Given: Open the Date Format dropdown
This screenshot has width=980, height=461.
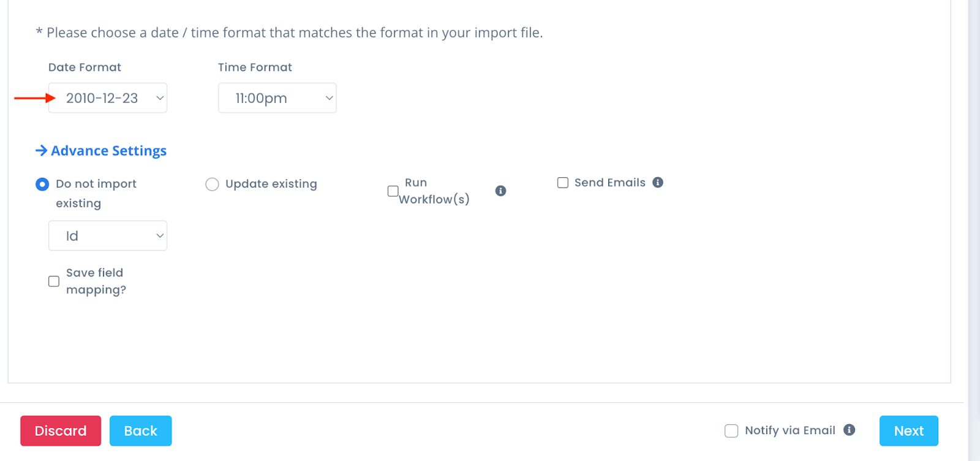Looking at the screenshot, I should pos(108,98).
